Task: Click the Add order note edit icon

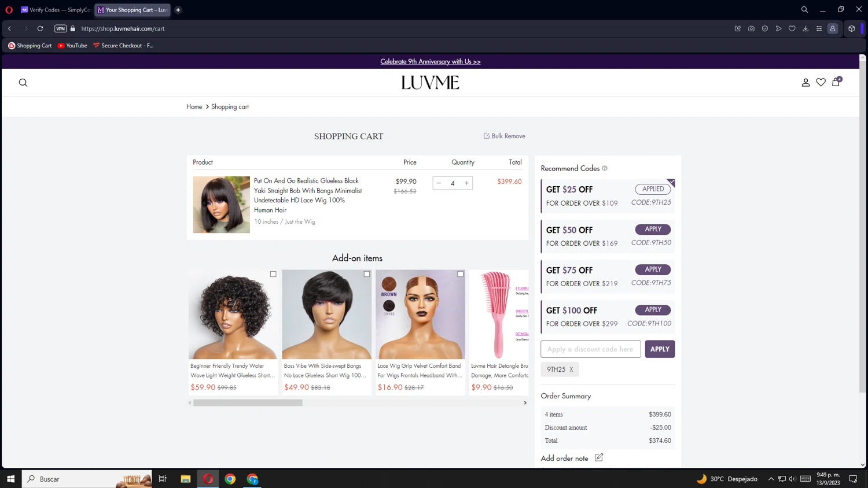Action: pyautogui.click(x=599, y=457)
